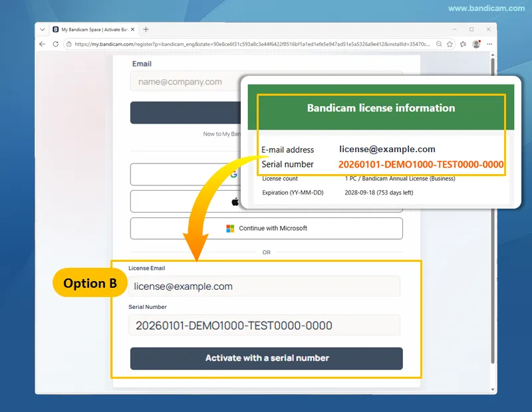Bookmark page with the star icon
The width and height of the screenshot is (532, 412).
click(x=450, y=44)
